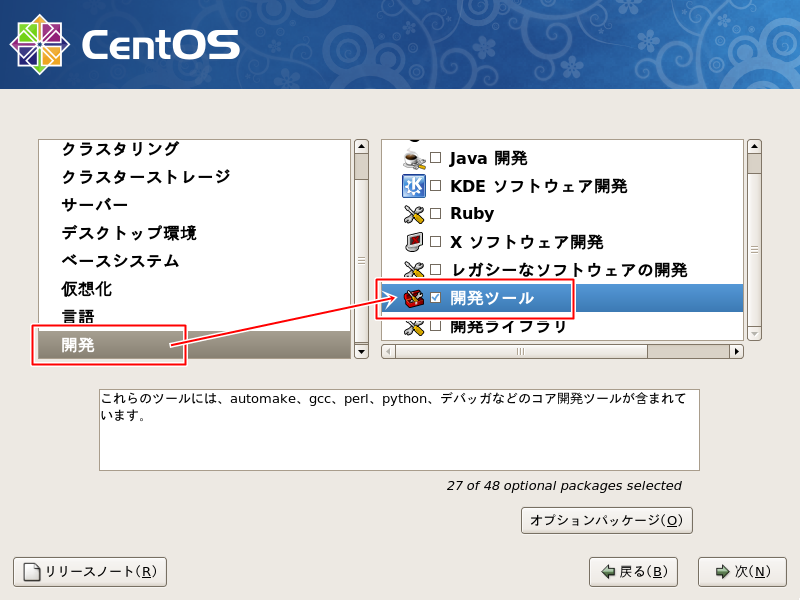Check the 開発ライブラリ checkbox
Image resolution: width=800 pixels, height=600 pixels.
[x=435, y=326]
